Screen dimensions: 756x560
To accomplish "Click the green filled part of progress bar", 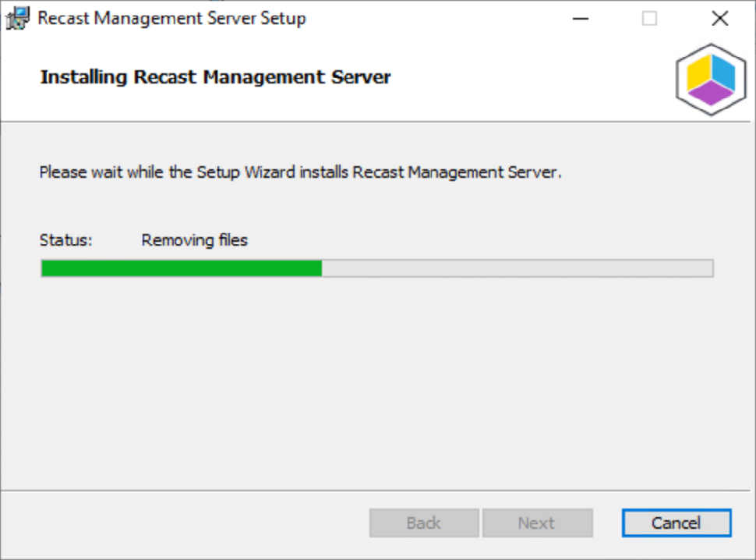I will (x=182, y=268).
